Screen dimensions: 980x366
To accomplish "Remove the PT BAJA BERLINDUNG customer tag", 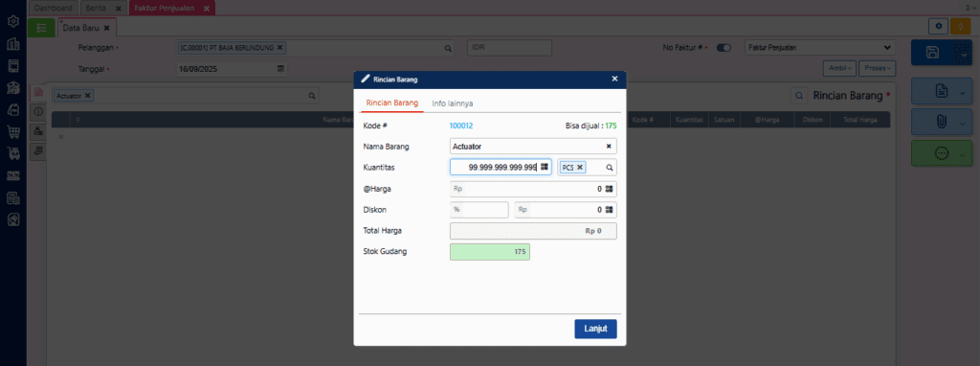I will (x=279, y=48).
